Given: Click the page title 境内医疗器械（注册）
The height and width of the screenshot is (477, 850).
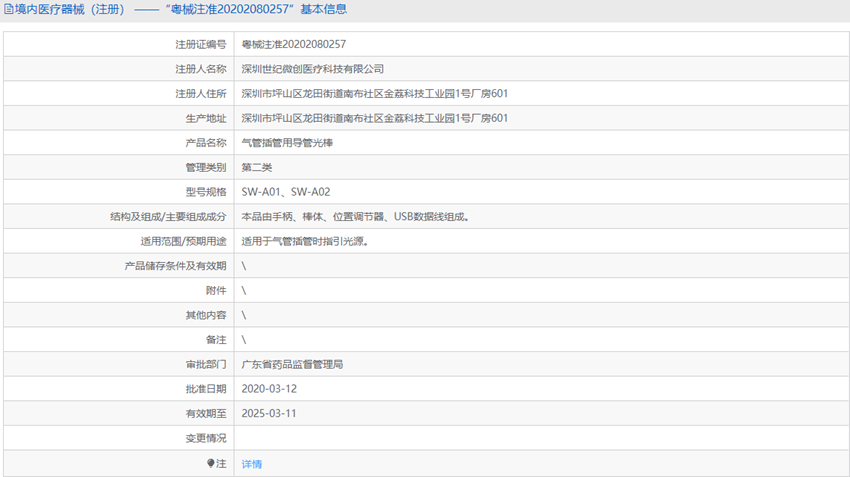Looking at the screenshot, I should click(70, 9).
